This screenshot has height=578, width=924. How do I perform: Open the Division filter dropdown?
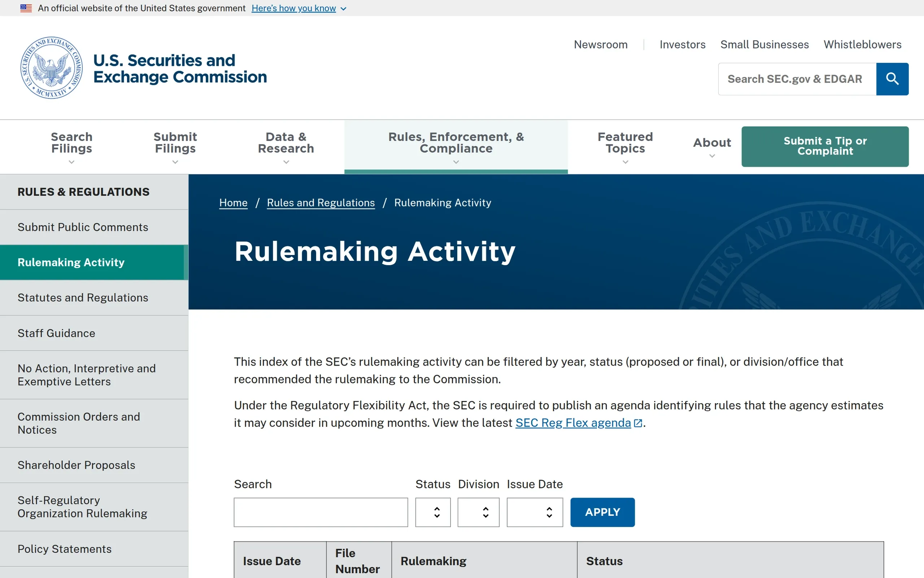point(478,512)
